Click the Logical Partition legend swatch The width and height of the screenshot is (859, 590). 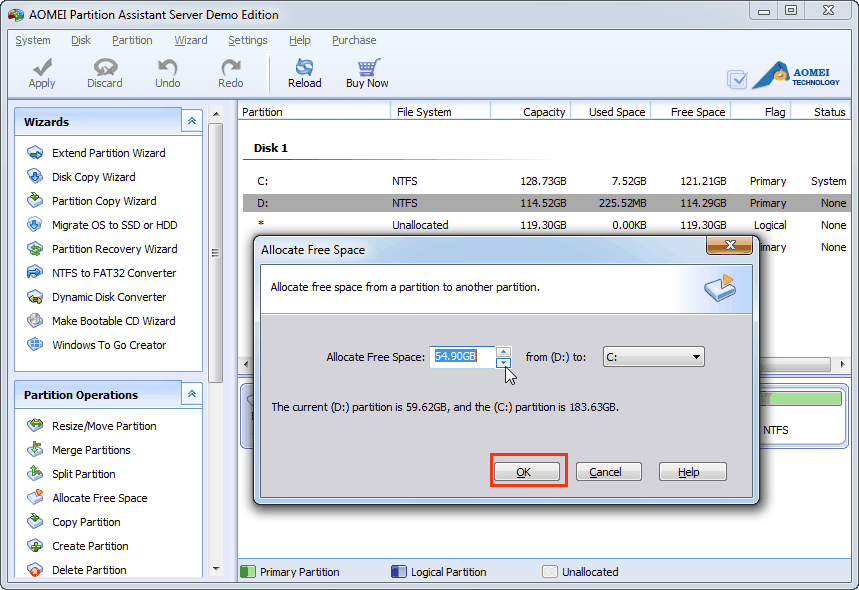pos(398,572)
